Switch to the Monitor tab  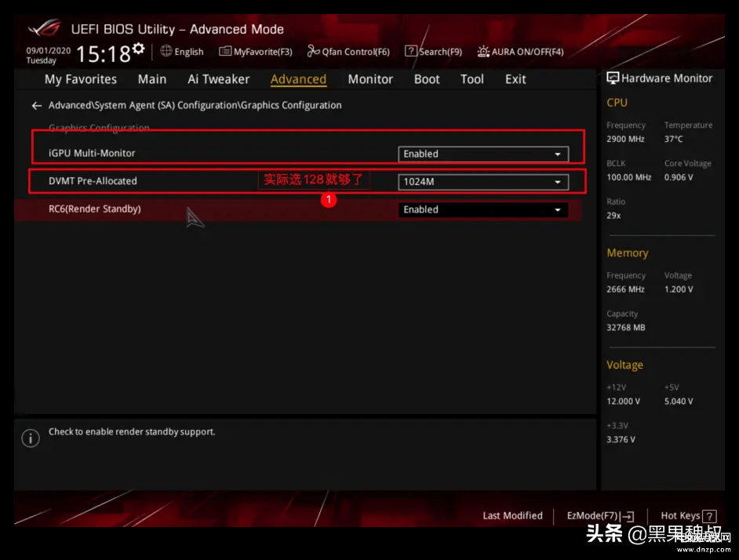[x=370, y=79]
